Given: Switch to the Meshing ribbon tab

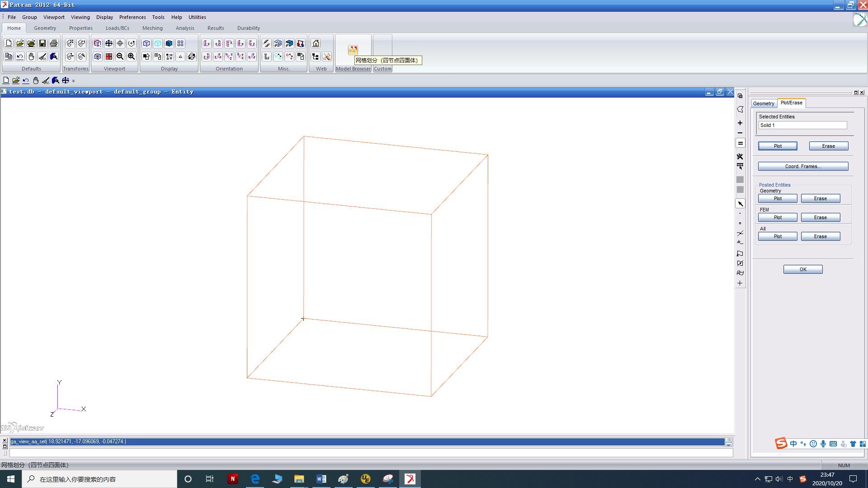Looking at the screenshot, I should coord(152,28).
